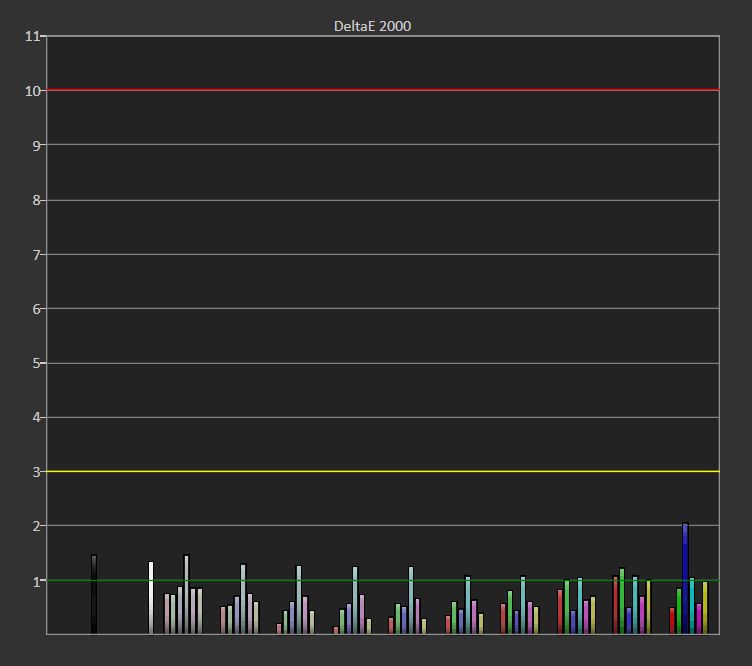The width and height of the screenshot is (752, 666).
Task: Select the y-axis label 8
Action: point(36,200)
